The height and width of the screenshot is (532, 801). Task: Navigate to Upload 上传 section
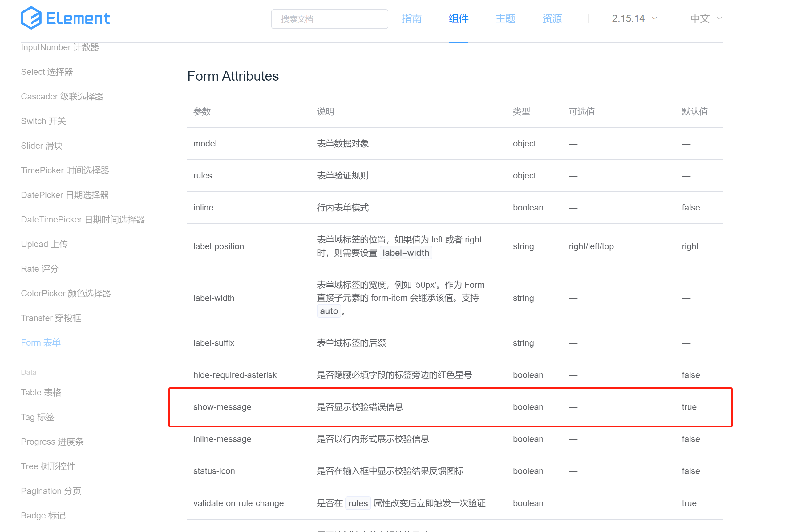click(x=44, y=244)
